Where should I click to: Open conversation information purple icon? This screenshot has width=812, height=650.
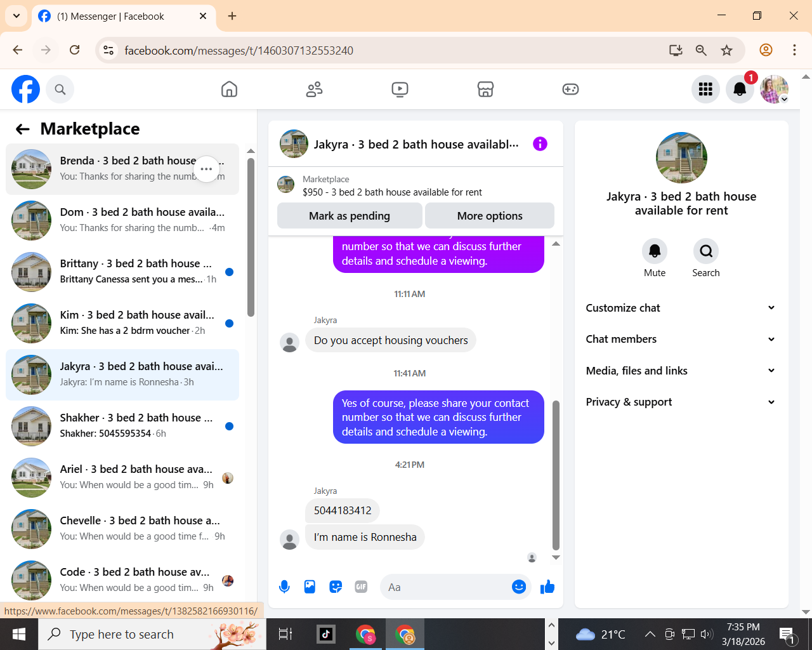click(540, 144)
